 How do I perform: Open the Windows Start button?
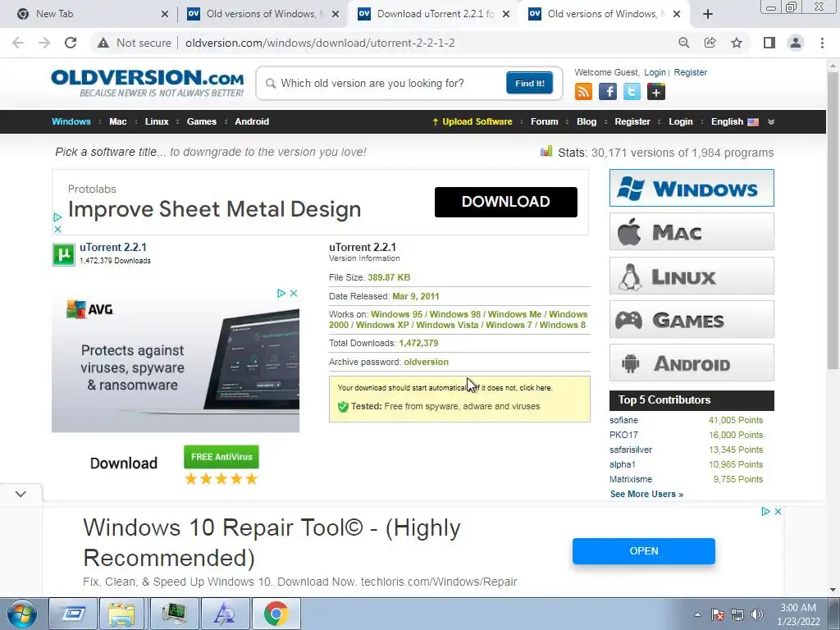click(22, 614)
